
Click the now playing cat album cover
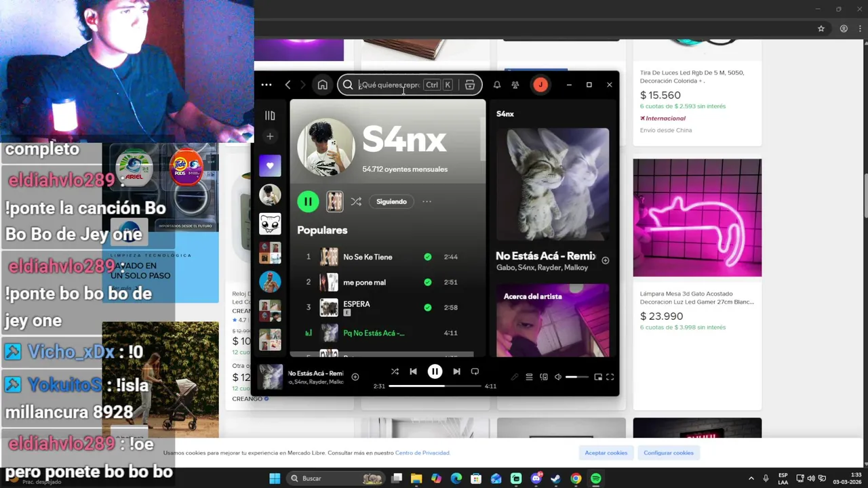point(553,184)
